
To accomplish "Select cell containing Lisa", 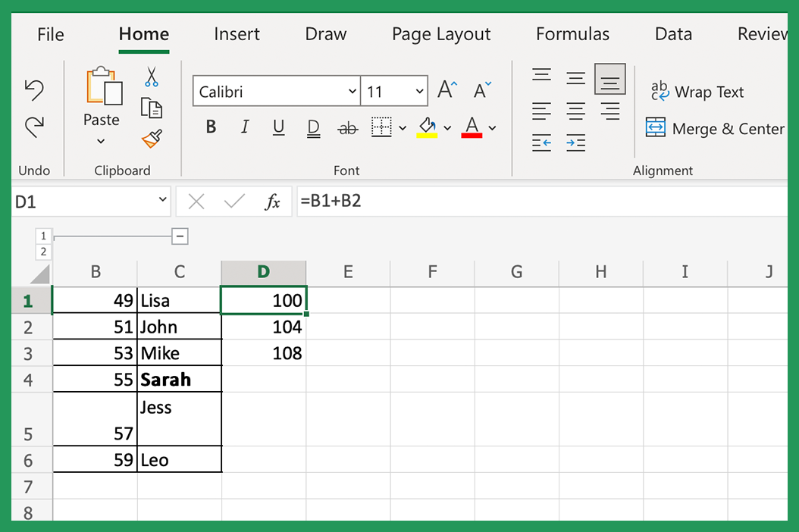I will tap(180, 300).
